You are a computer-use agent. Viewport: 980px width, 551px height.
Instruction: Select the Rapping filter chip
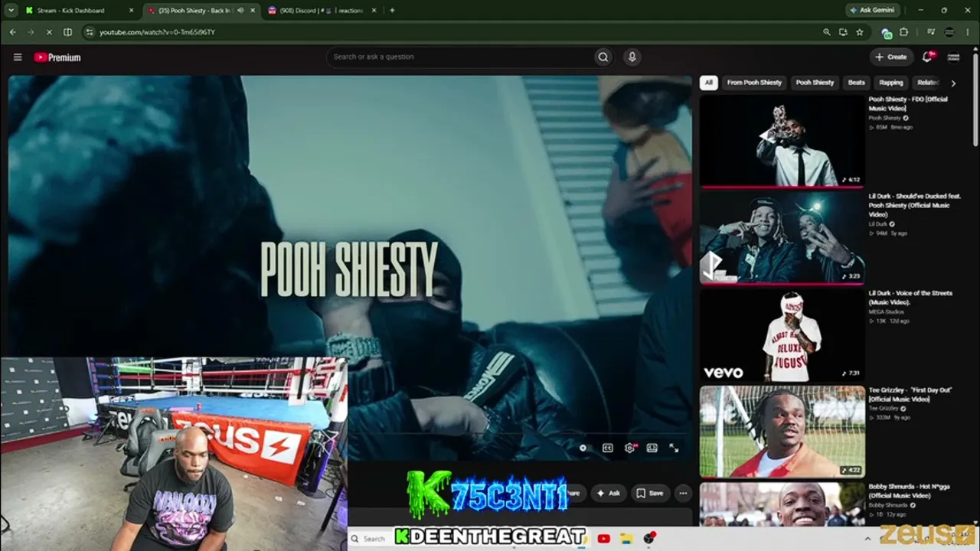[x=891, y=83]
